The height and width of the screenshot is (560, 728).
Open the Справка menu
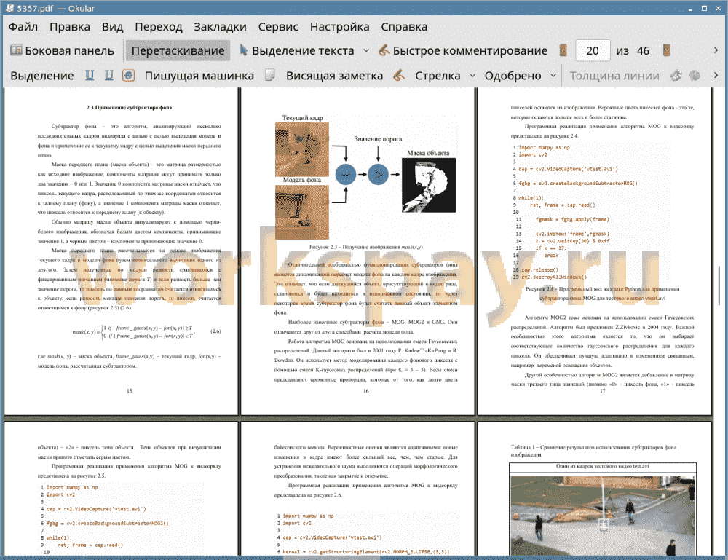(404, 27)
